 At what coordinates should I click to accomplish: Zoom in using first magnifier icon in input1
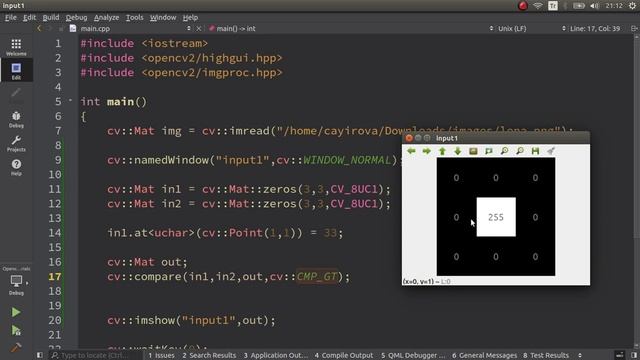504,151
